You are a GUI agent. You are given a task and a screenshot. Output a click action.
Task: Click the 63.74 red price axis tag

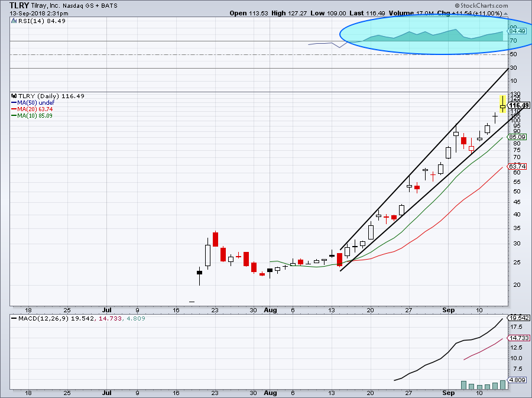pos(517,166)
